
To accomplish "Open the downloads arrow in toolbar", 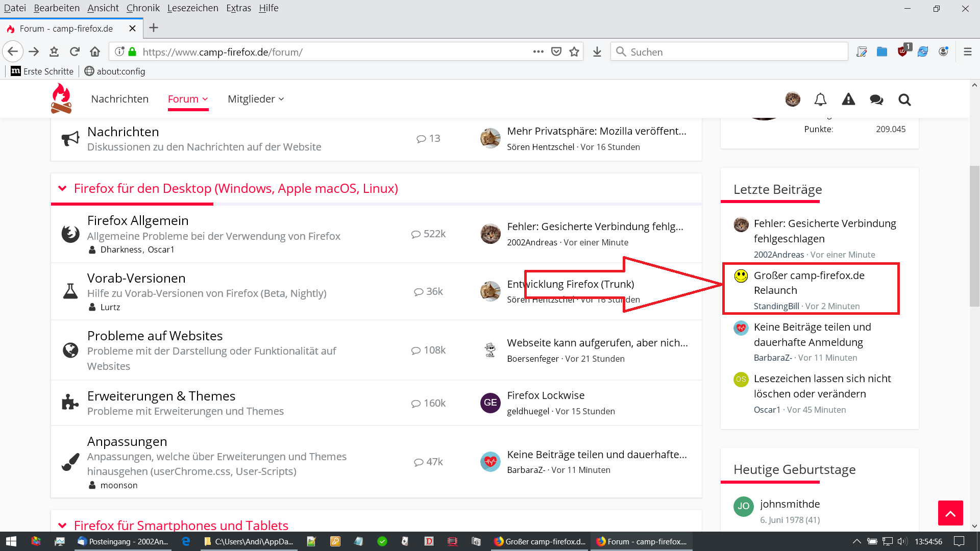I will (597, 52).
